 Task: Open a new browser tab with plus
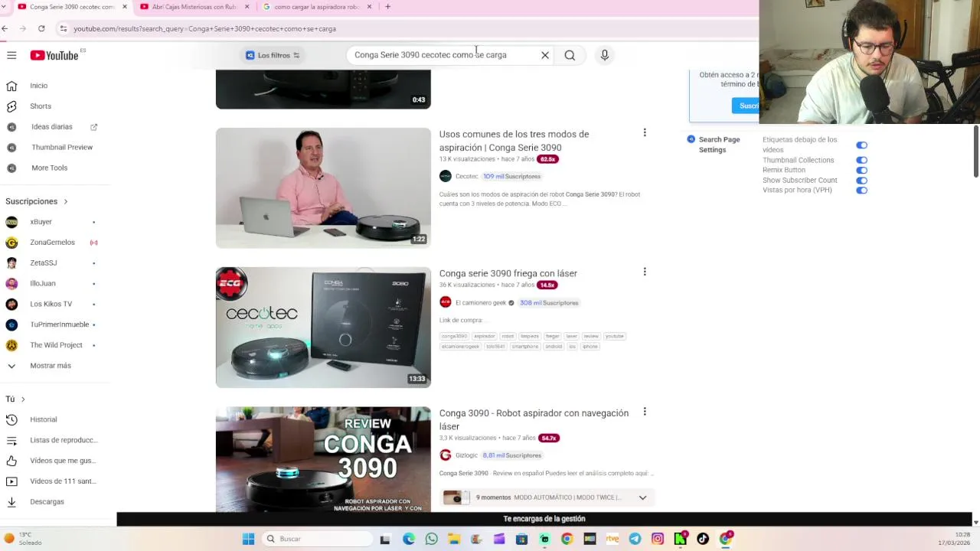coord(387,7)
